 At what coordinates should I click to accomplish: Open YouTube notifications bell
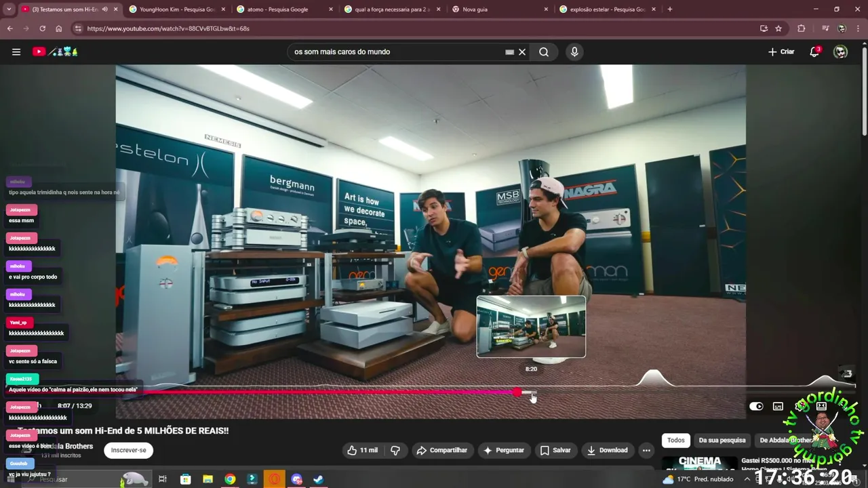[815, 52]
